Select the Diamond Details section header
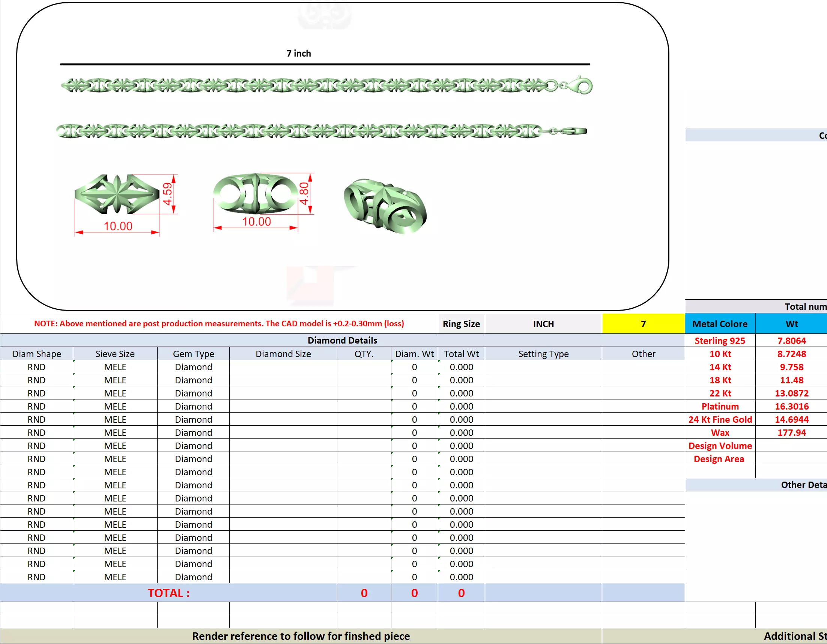This screenshot has width=827, height=644. click(x=342, y=340)
